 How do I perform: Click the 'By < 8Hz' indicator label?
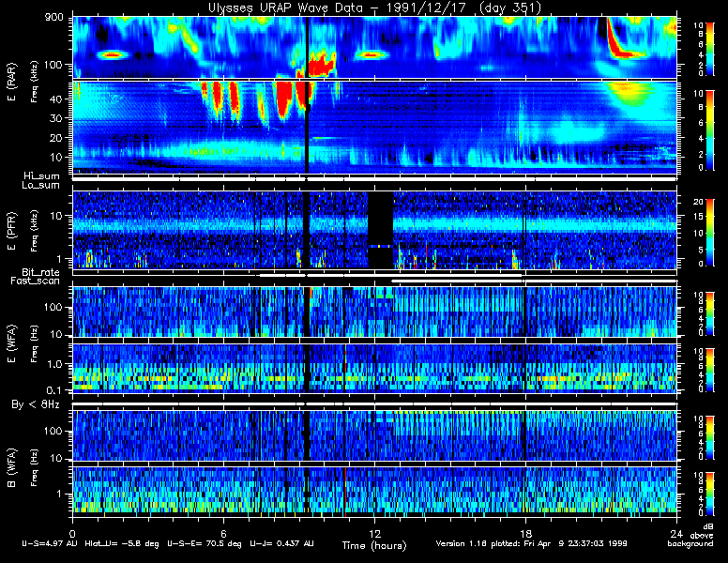[x=36, y=404]
